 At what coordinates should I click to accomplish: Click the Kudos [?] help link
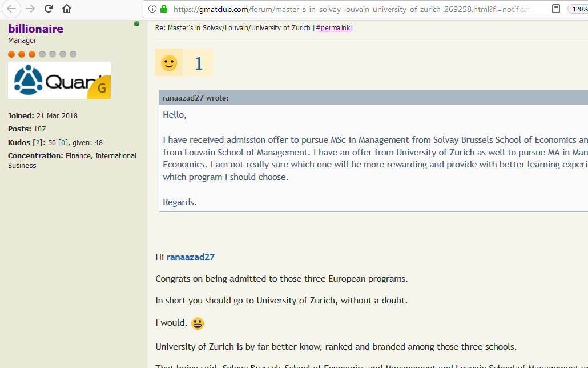click(37, 142)
